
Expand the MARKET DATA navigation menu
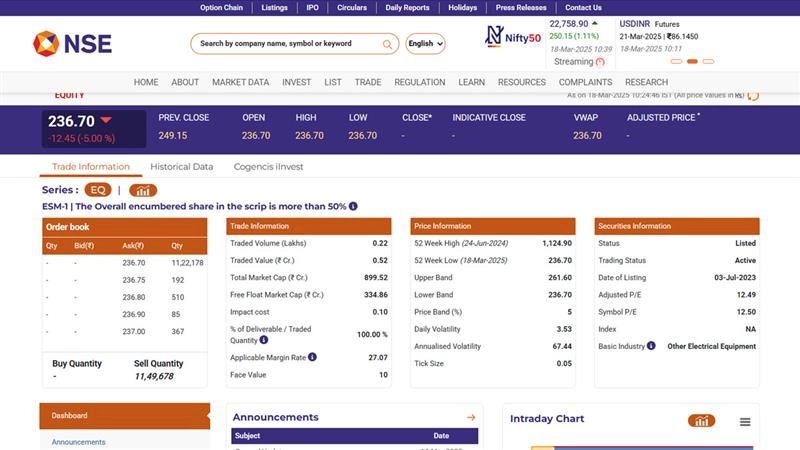point(240,82)
